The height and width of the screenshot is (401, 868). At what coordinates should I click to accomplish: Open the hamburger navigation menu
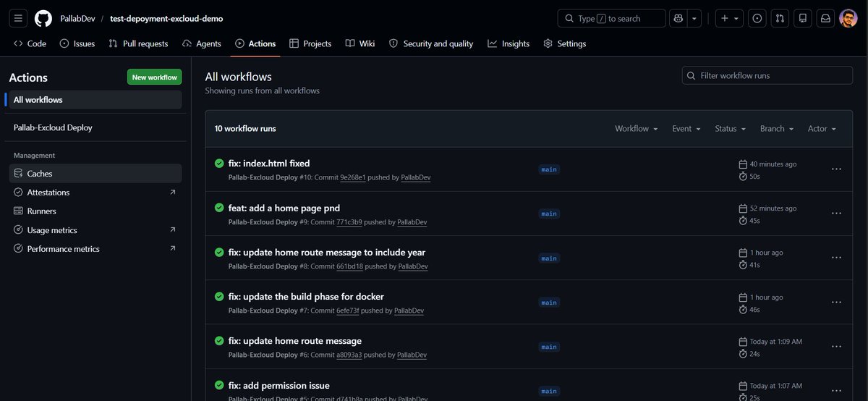[18, 18]
